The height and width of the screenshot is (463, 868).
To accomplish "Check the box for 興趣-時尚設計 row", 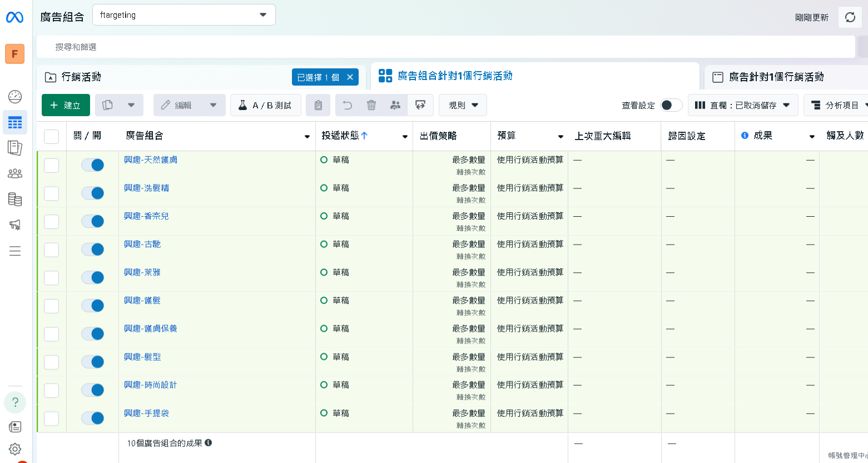I will pos(51,390).
